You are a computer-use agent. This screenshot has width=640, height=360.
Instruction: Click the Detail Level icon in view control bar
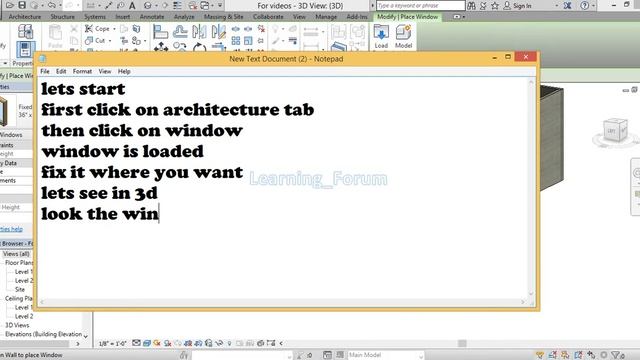pyautogui.click(x=136, y=343)
